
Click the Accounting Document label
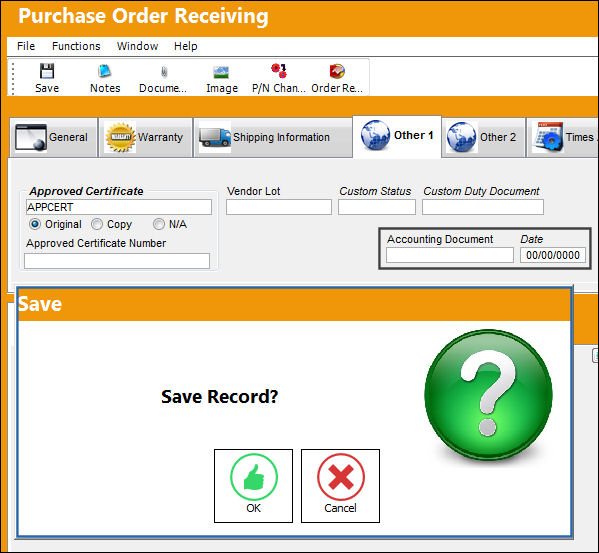coord(440,239)
